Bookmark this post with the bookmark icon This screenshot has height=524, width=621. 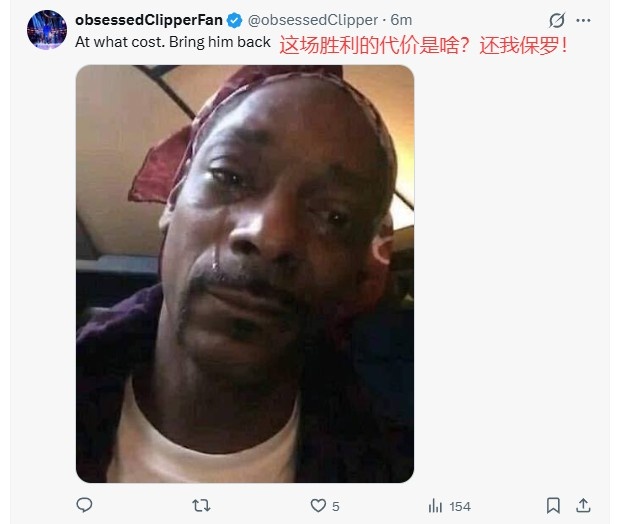553,506
